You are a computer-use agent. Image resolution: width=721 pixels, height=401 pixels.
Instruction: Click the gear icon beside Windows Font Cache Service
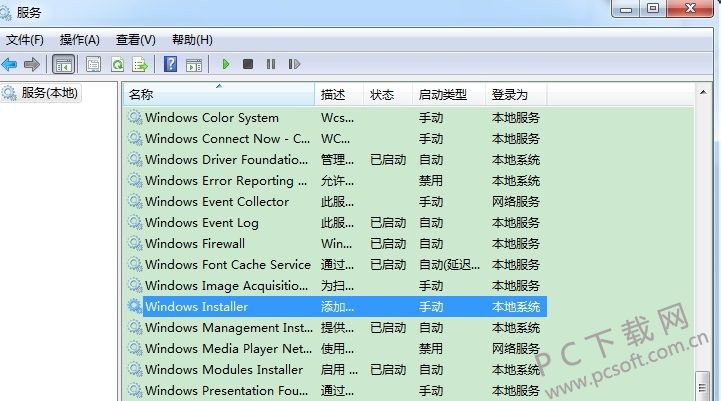point(135,264)
